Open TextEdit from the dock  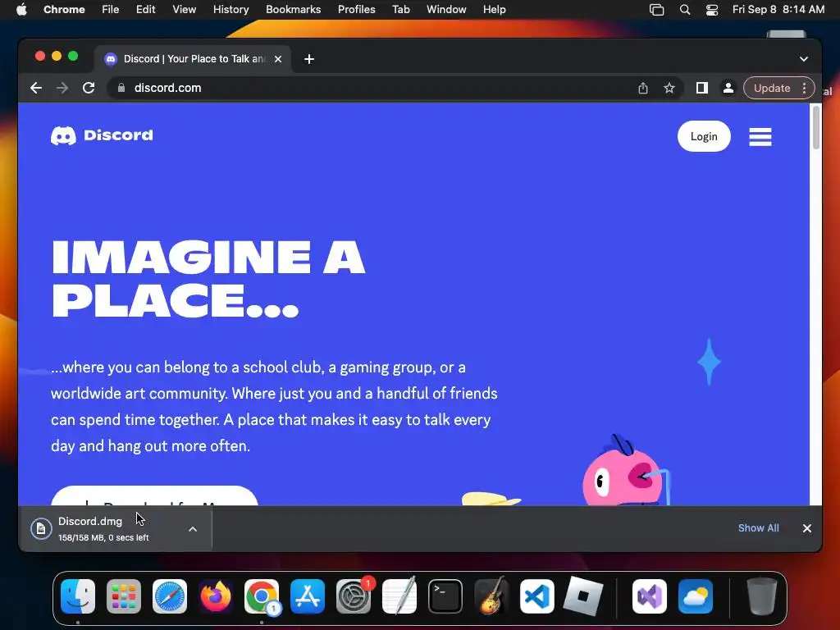pyautogui.click(x=399, y=596)
